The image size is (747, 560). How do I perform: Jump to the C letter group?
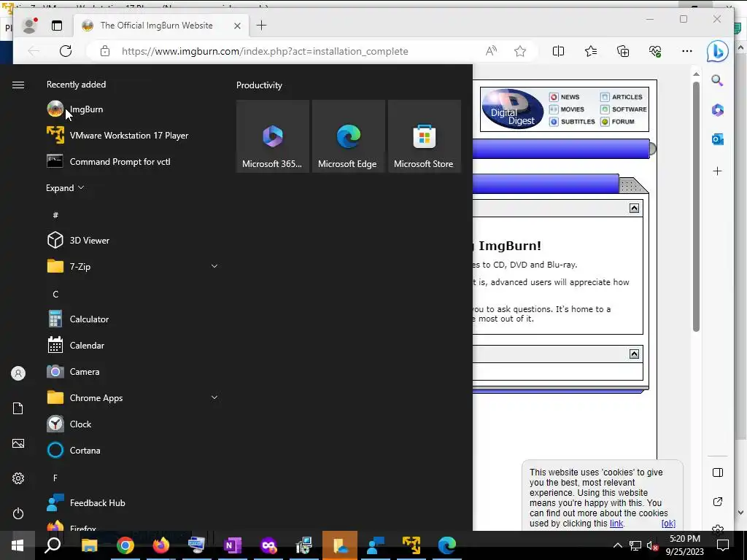tap(55, 294)
